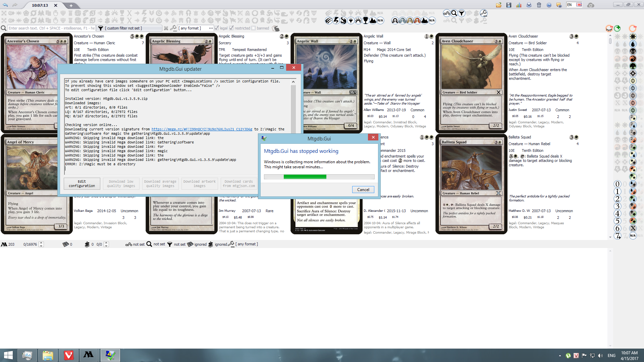This screenshot has height=362, width=644.
Task: Open the folder icon to load deck
Action: (499, 5)
